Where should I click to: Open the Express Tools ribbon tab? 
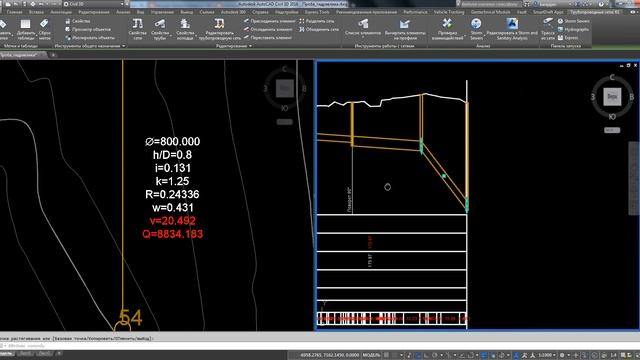pyautogui.click(x=317, y=12)
